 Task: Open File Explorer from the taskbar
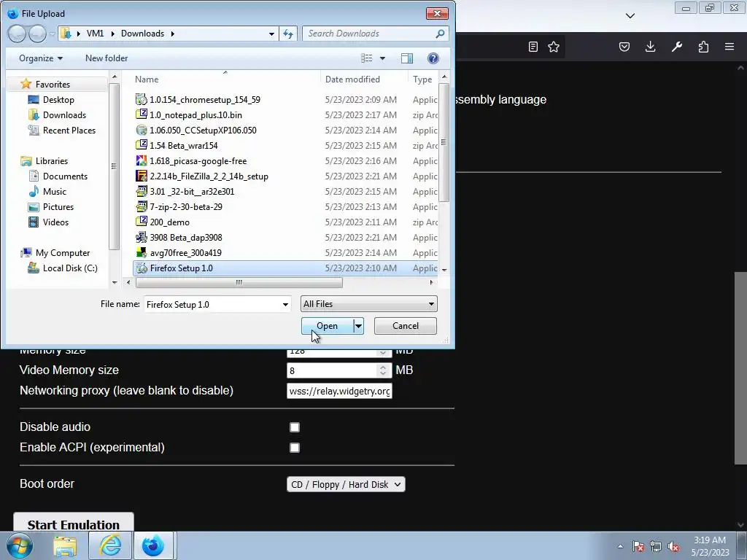[65, 545]
